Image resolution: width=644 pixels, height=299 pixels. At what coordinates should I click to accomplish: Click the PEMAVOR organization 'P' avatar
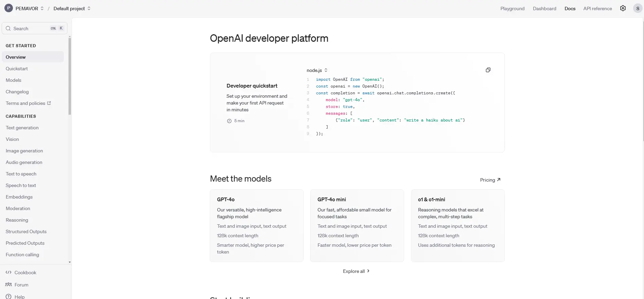tap(9, 8)
